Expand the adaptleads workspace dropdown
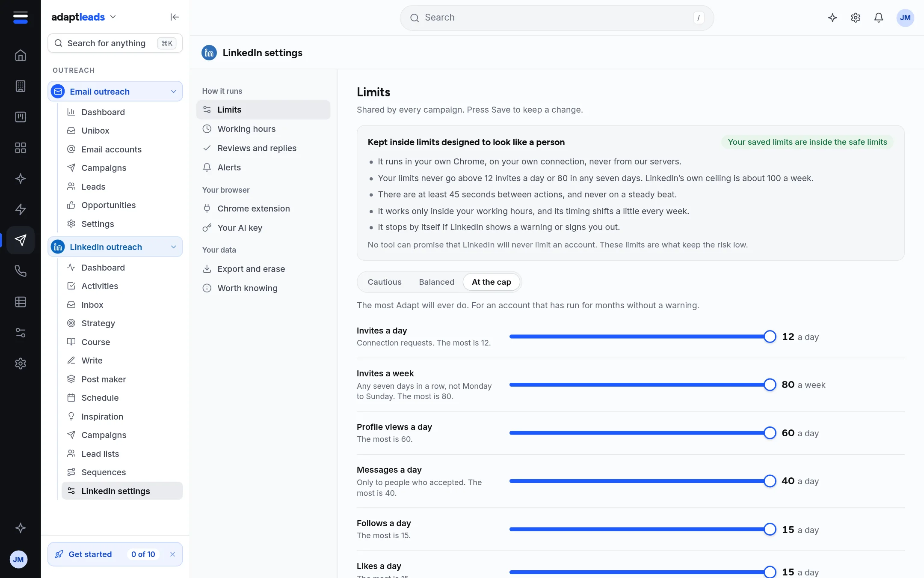This screenshot has height=578, width=924. (x=113, y=17)
